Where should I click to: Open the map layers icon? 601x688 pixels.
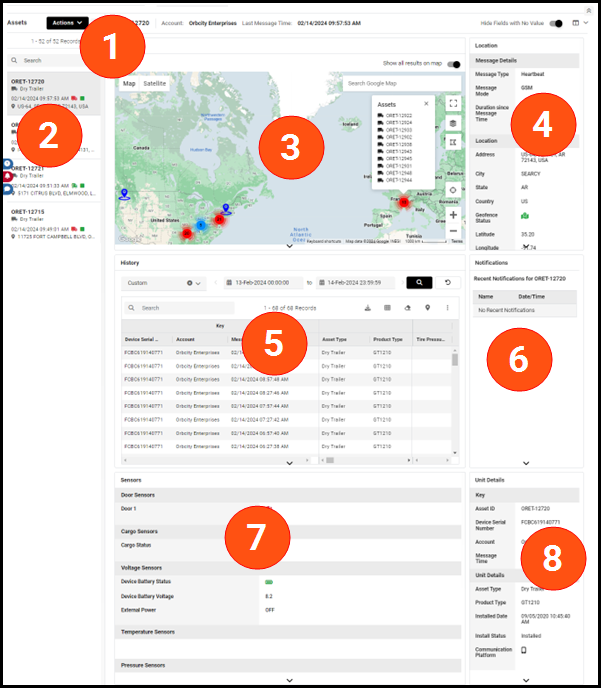pyautogui.click(x=455, y=123)
